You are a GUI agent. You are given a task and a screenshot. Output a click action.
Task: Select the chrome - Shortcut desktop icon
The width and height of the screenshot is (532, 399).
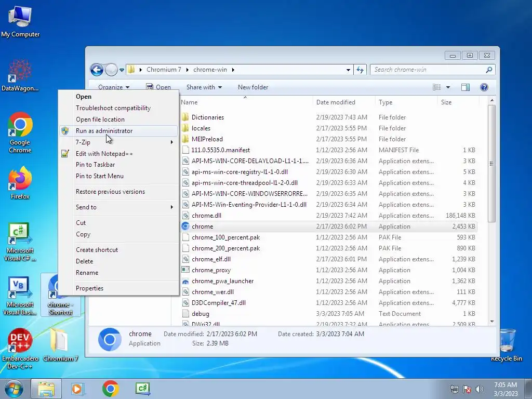point(60,295)
